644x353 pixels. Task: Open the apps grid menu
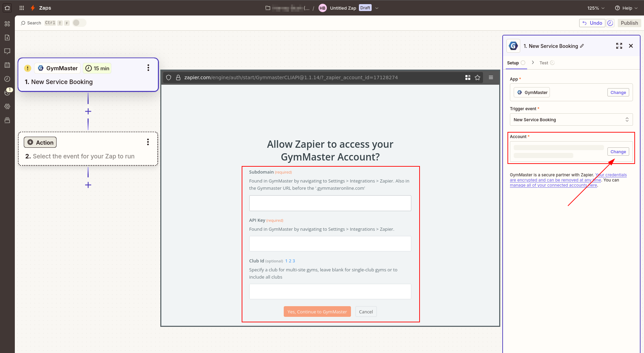[22, 8]
